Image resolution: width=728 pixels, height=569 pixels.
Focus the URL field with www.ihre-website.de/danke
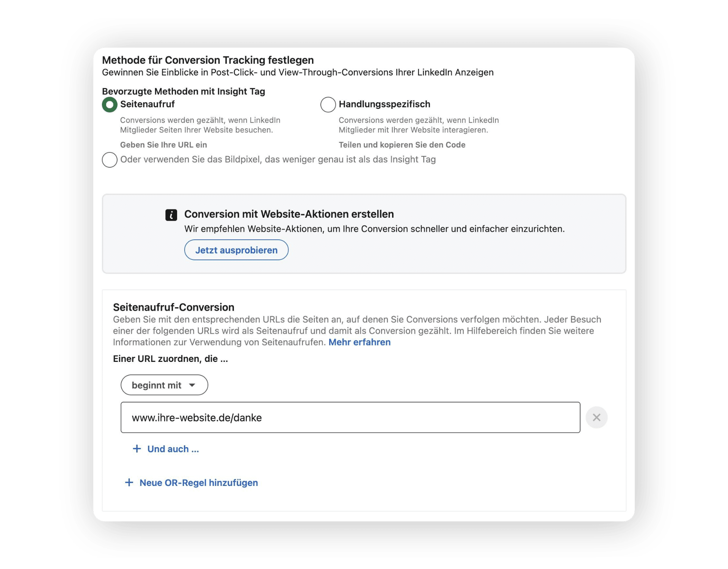click(350, 418)
